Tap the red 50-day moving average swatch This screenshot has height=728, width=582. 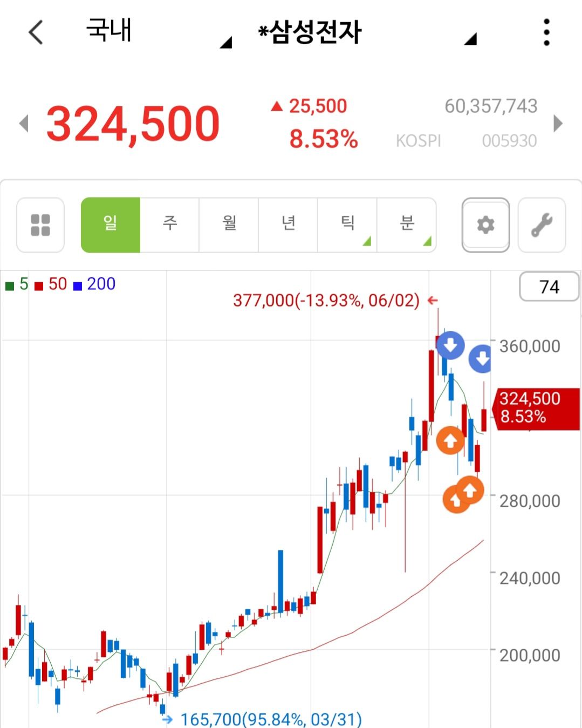(39, 286)
